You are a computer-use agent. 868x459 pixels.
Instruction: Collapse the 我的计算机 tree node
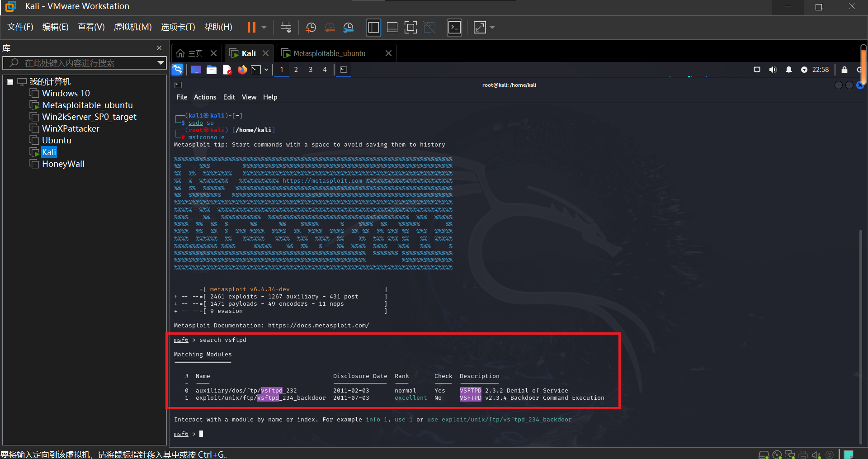(10, 82)
